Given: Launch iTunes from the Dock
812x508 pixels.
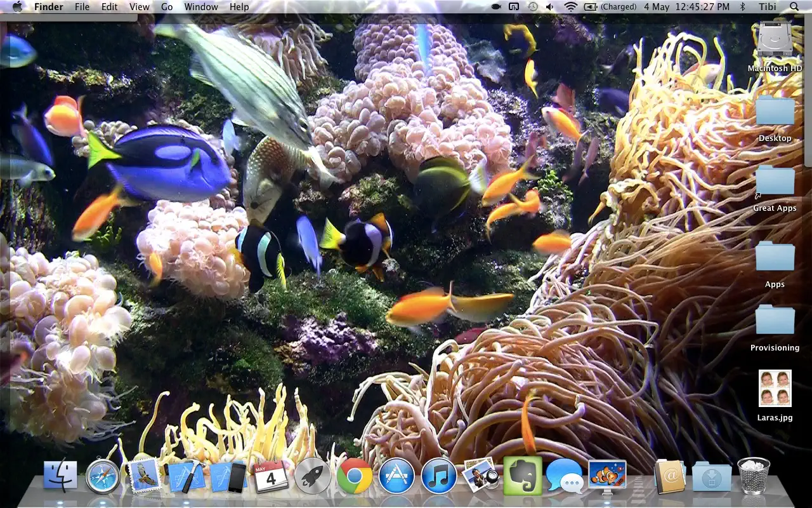Looking at the screenshot, I should pyautogui.click(x=438, y=476).
